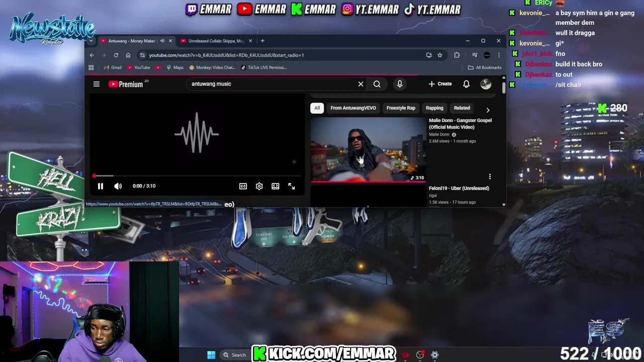Click the YouTube search magnifier button
Image resolution: width=644 pixels, height=362 pixels.
tap(377, 84)
